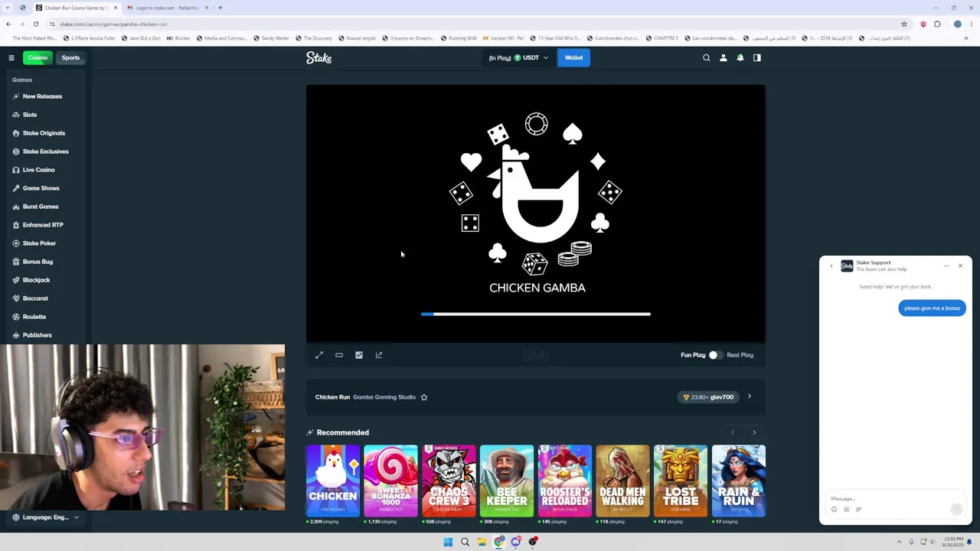Viewport: 980px width, 551px height.
Task: Switch to the Casino tab
Action: pos(38,57)
